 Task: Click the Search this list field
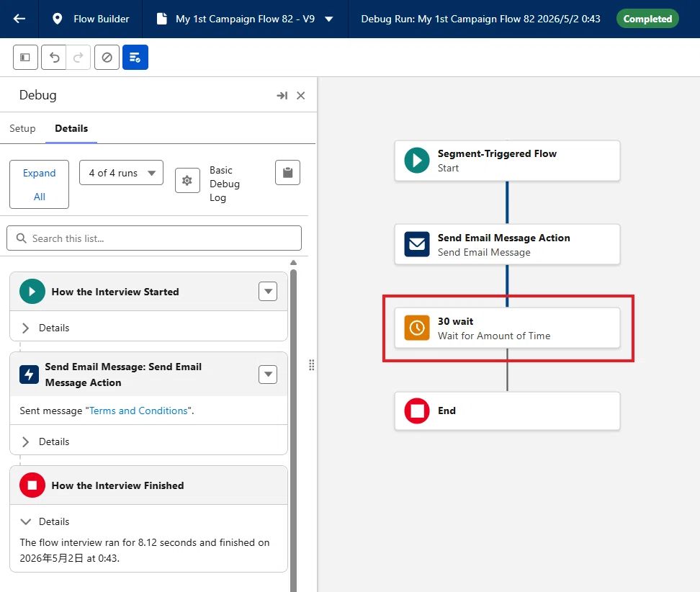click(x=154, y=238)
